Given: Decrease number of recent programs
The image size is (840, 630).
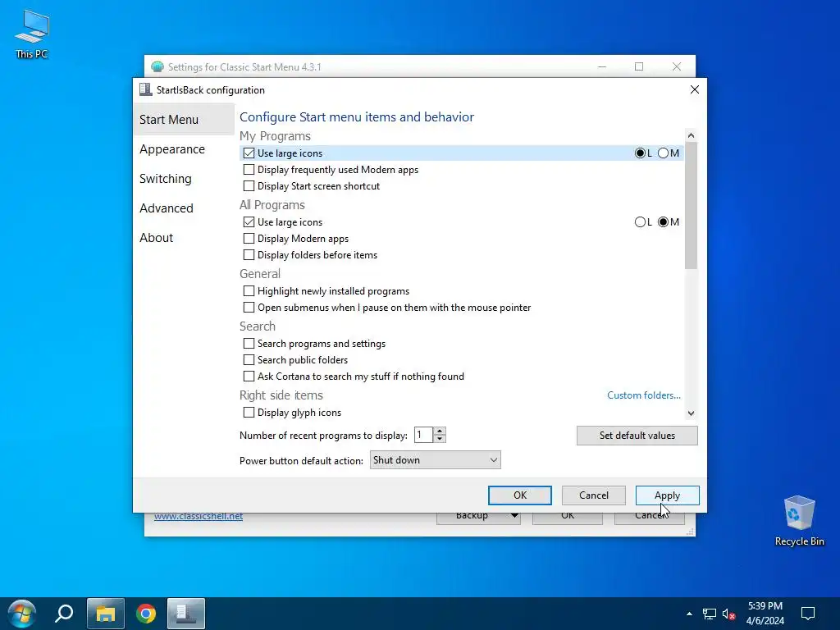Looking at the screenshot, I should [440, 439].
